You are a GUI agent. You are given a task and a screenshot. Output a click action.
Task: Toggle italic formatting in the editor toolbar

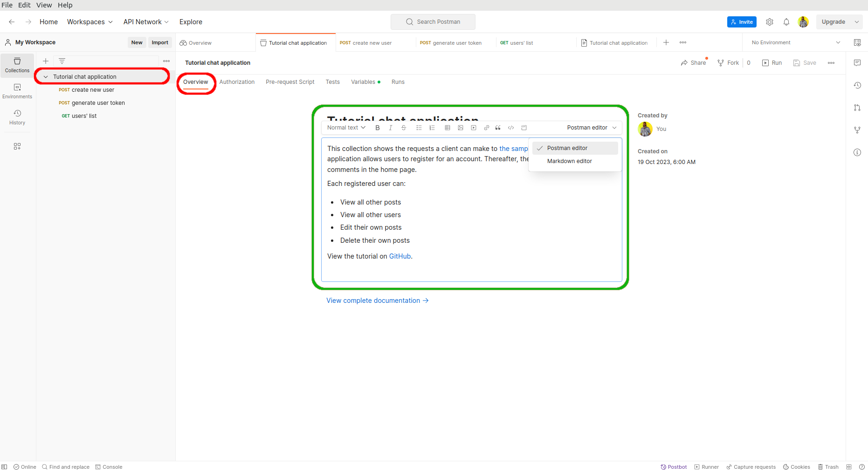coord(391,128)
